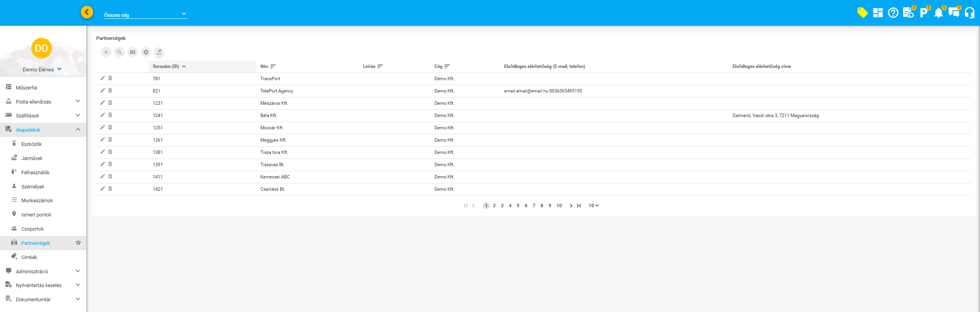Add a new partner company with plus
The width and height of the screenshot is (980, 312).
(x=106, y=52)
